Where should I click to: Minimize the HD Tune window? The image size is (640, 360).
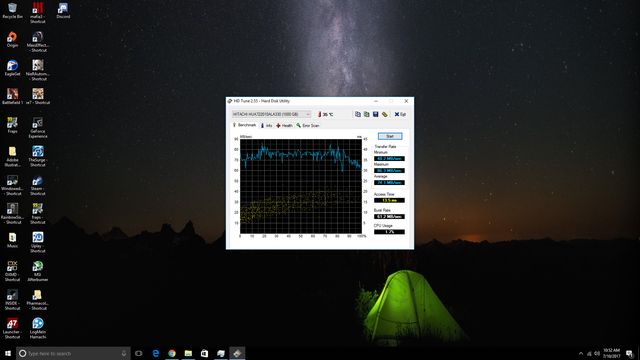376,101
